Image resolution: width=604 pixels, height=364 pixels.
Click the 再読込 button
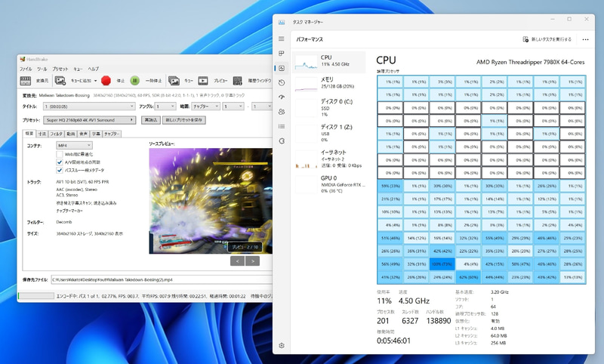(150, 120)
